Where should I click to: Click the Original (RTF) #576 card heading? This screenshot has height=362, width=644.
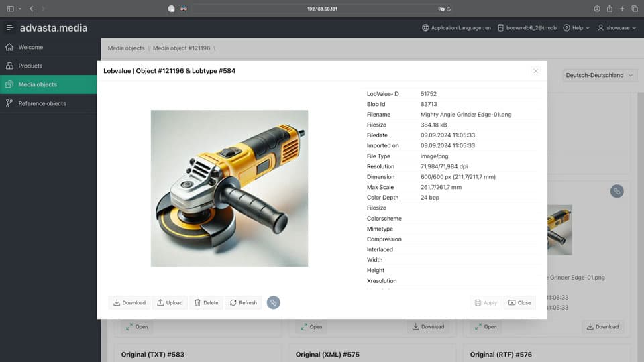click(x=500, y=354)
